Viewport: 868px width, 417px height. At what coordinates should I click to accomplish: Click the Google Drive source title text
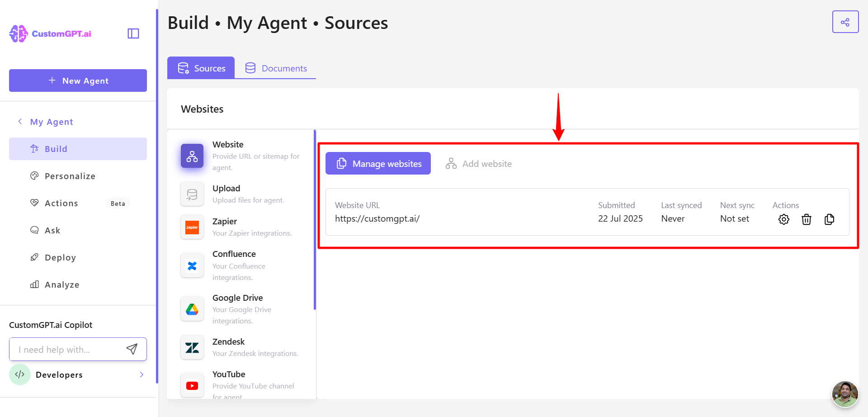coord(238,298)
